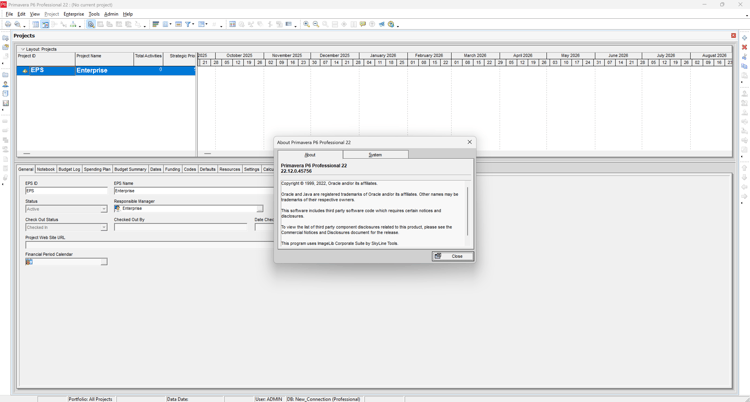Click the Projects icon in left sidebar
This screenshot has width=750, height=402.
click(x=5, y=75)
